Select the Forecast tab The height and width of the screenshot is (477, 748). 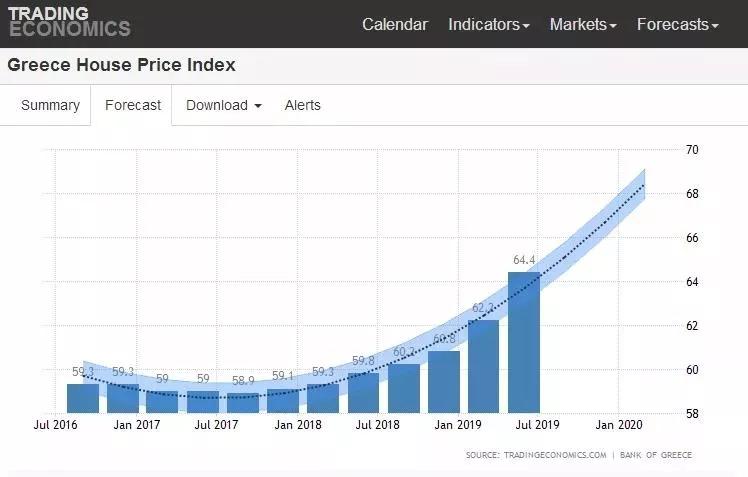click(x=133, y=105)
